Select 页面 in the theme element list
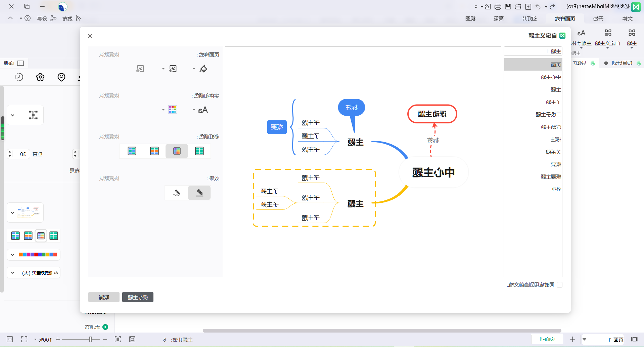The image size is (644, 347). pos(533,65)
